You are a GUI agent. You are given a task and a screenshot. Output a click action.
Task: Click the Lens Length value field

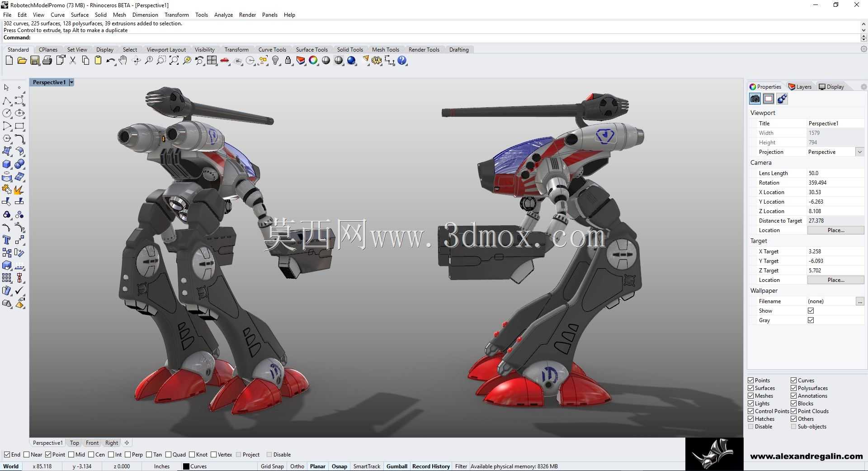[x=835, y=173]
